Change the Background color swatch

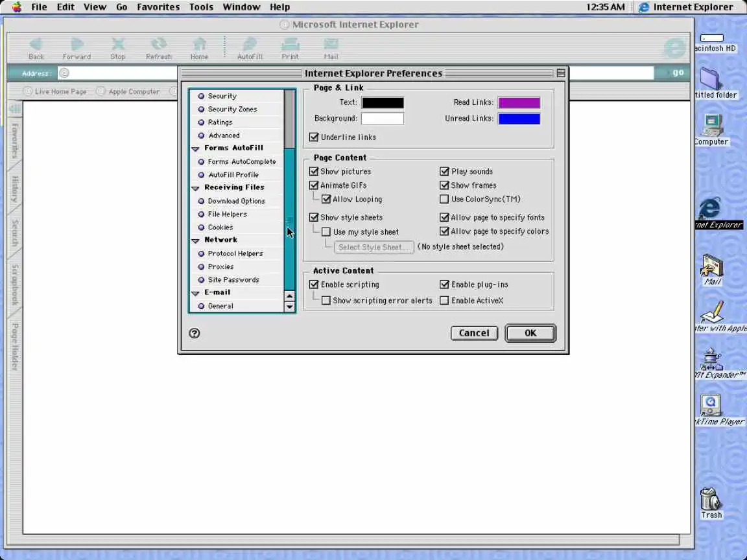(x=383, y=119)
